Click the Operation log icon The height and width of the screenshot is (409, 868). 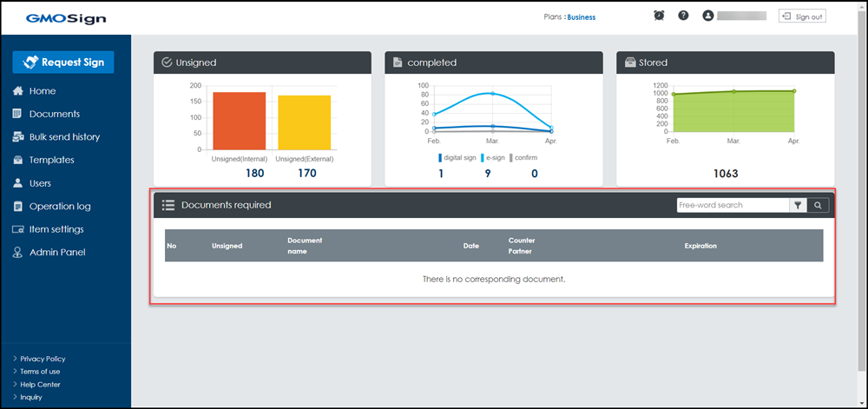pos(17,207)
